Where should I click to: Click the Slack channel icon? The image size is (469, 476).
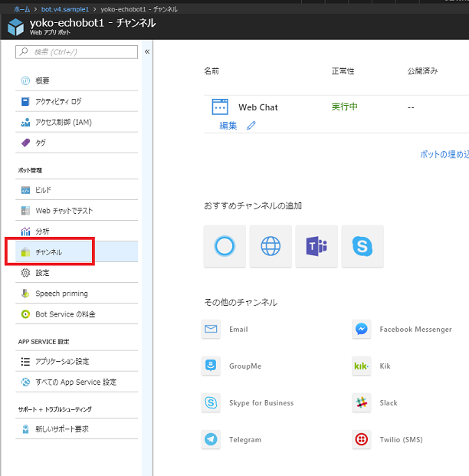coord(362,402)
